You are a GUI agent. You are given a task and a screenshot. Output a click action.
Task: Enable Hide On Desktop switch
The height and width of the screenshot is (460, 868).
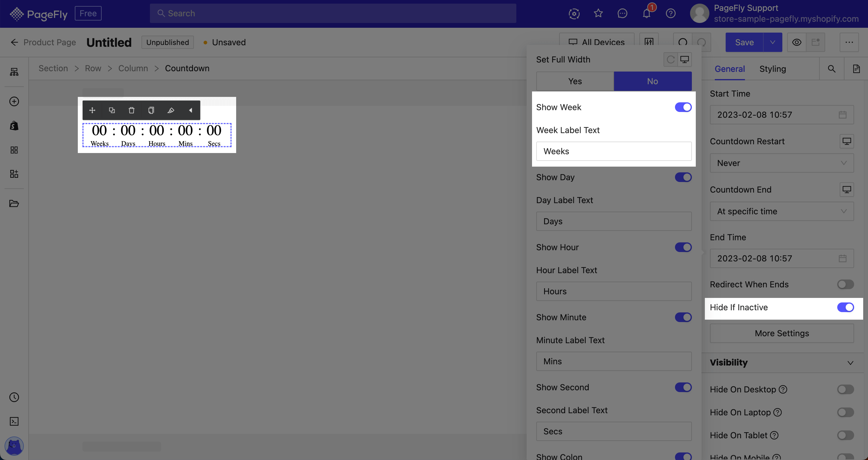tap(846, 389)
